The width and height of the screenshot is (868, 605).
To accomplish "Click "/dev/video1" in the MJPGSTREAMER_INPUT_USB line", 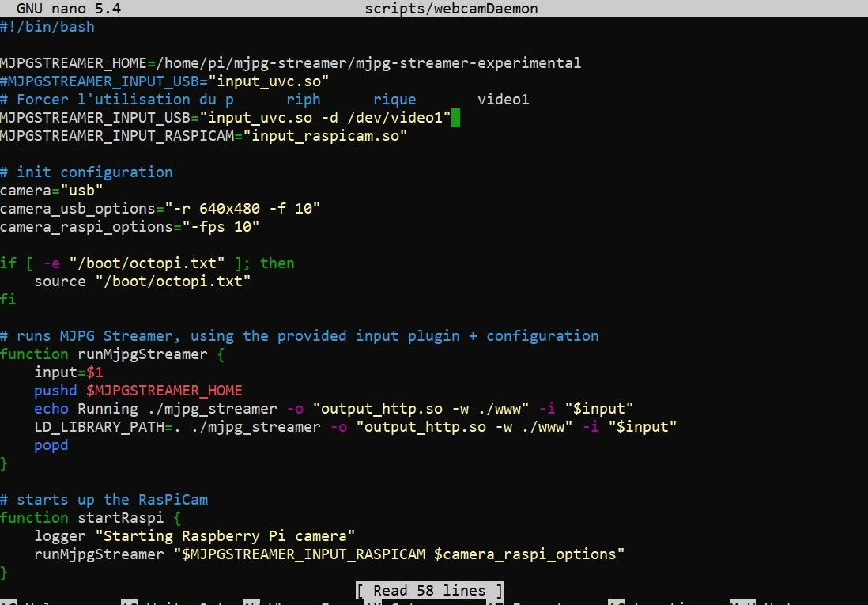I will (394, 118).
